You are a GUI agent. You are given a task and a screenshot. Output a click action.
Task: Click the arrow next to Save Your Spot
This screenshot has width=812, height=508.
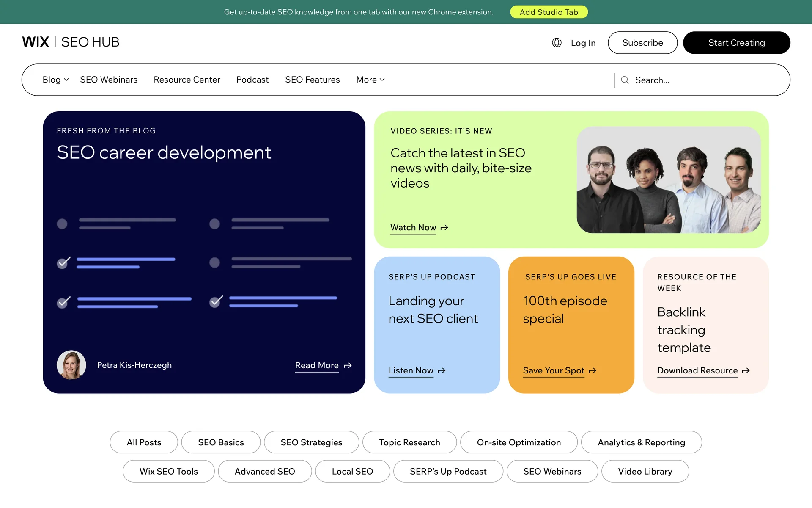pos(593,371)
